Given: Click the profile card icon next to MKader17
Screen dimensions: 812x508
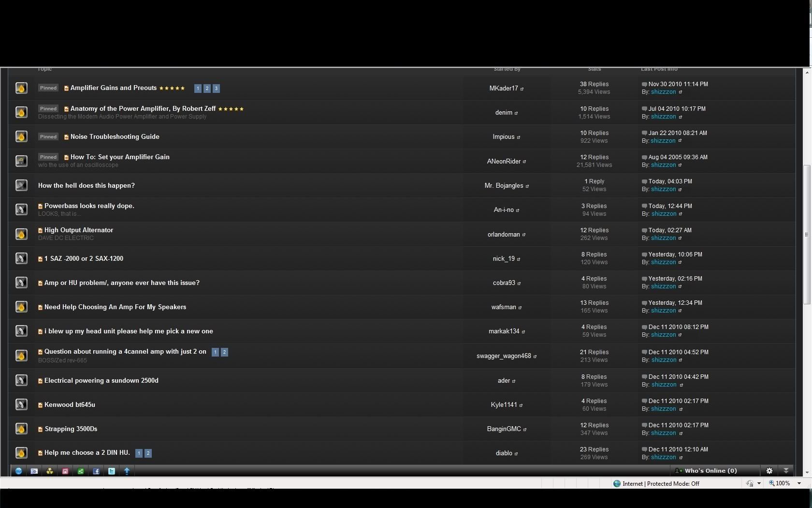Looking at the screenshot, I should [x=522, y=89].
